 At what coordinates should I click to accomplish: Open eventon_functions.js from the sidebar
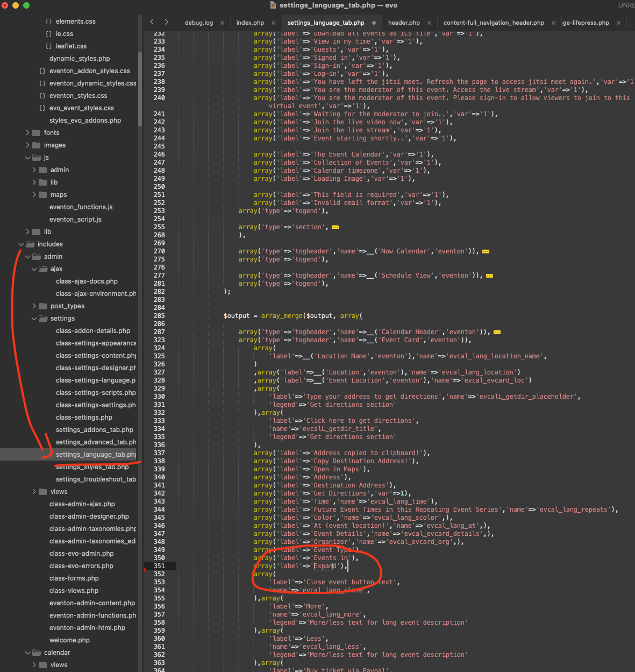tap(81, 207)
